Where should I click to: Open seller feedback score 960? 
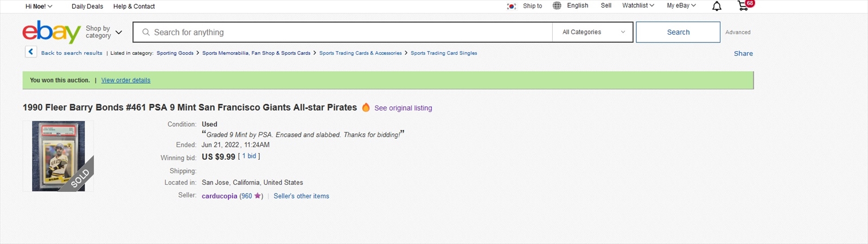246,196
